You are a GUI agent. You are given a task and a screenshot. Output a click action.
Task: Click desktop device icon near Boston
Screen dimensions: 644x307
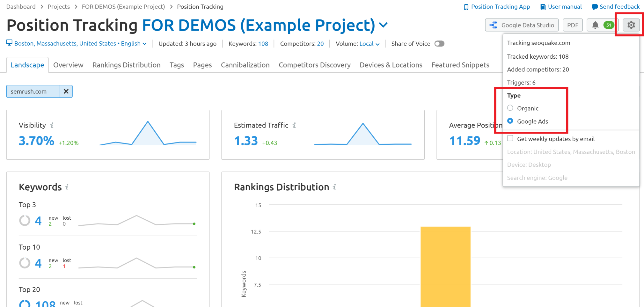coord(9,43)
